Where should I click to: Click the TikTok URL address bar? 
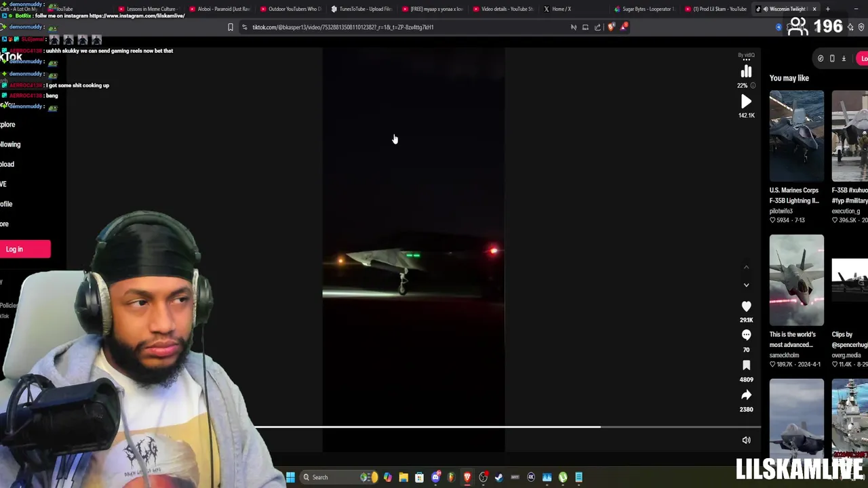[342, 27]
